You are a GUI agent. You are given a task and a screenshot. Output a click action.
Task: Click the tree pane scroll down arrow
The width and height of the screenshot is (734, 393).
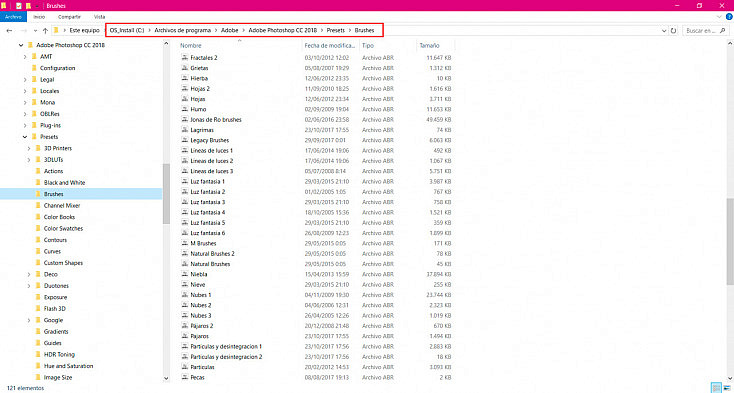(x=166, y=378)
